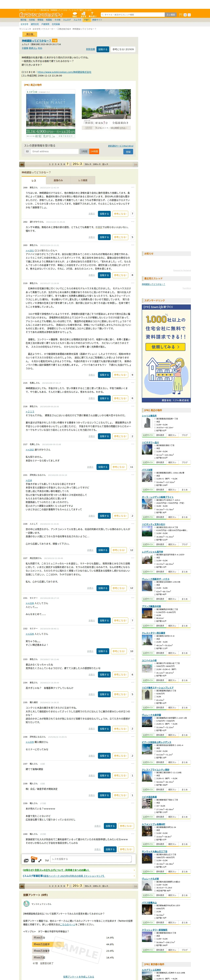Click the Email address input field
Image resolution: width=210 pixels, height=980 pixels.
point(54,151)
